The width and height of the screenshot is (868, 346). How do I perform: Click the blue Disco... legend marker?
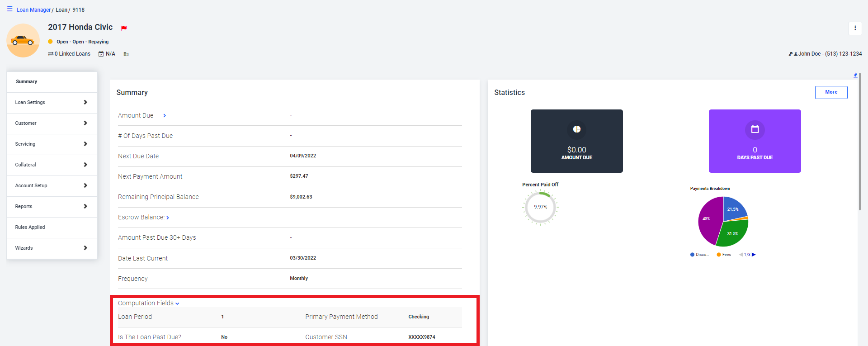692,255
